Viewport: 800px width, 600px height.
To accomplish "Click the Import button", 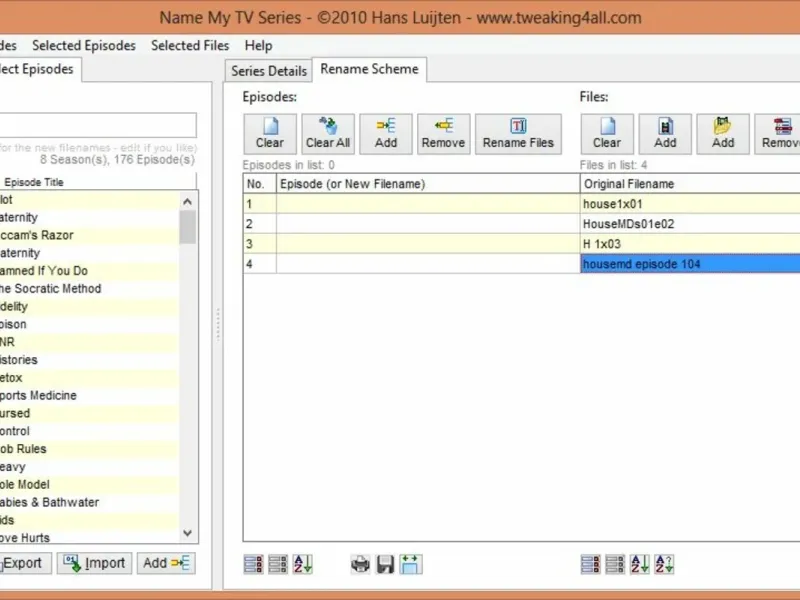I will pos(94,563).
